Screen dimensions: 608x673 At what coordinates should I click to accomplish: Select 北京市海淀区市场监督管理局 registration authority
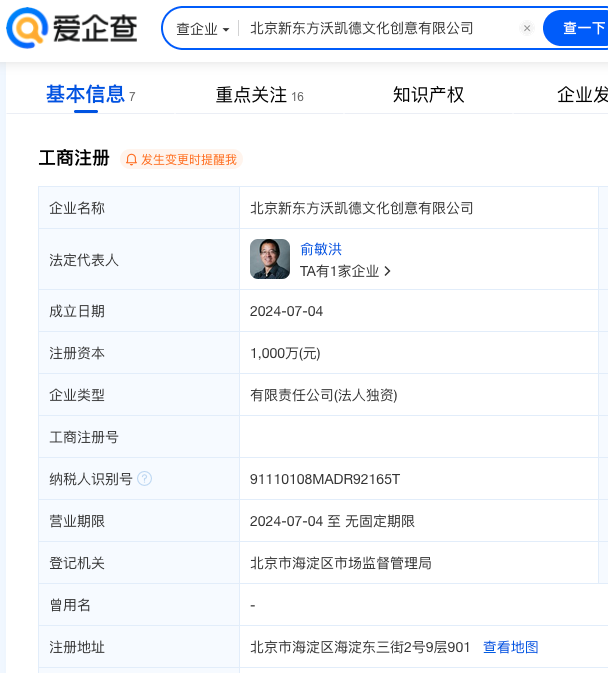(x=341, y=563)
